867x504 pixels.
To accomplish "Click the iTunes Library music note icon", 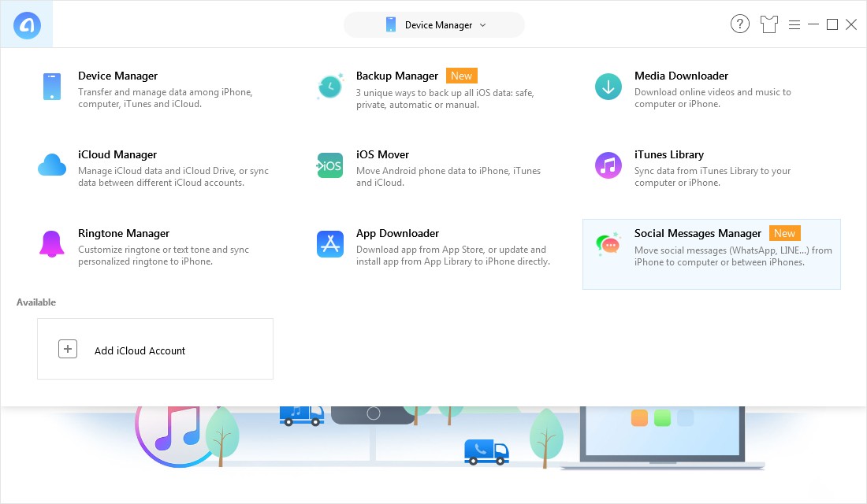I will 608,165.
